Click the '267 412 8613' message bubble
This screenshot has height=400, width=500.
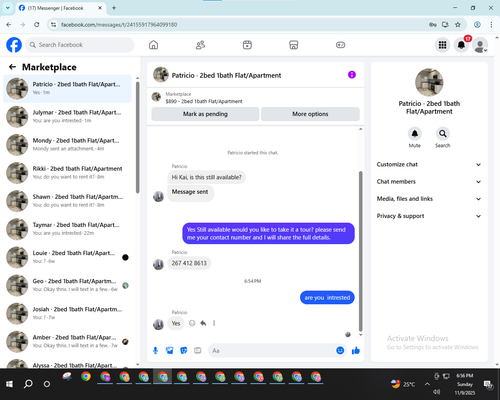click(x=189, y=263)
